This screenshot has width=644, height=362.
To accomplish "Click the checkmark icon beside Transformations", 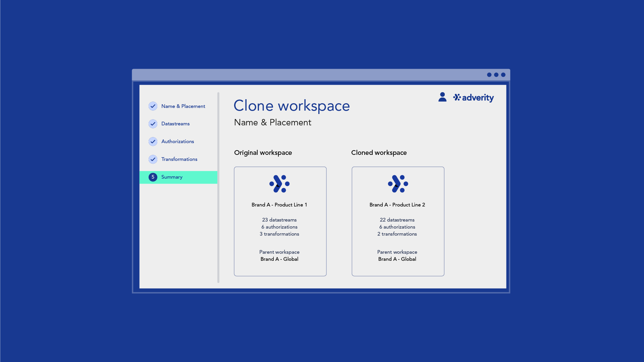I will [153, 159].
